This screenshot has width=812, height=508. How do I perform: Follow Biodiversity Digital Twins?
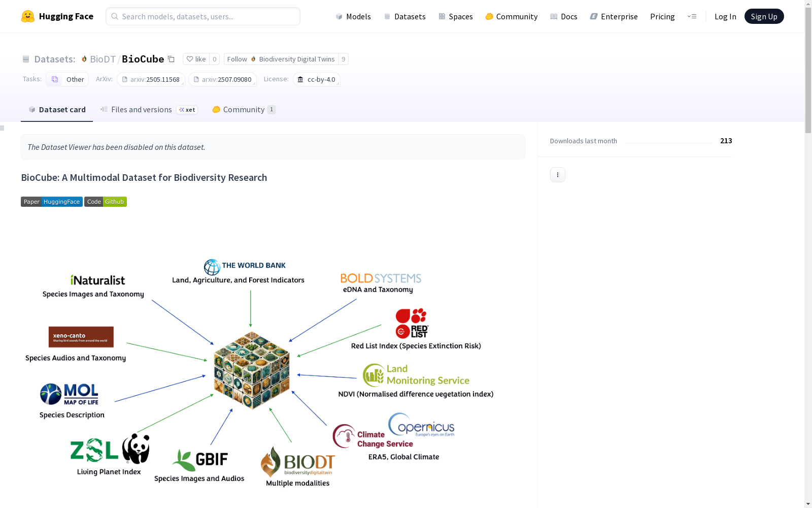coord(281,59)
